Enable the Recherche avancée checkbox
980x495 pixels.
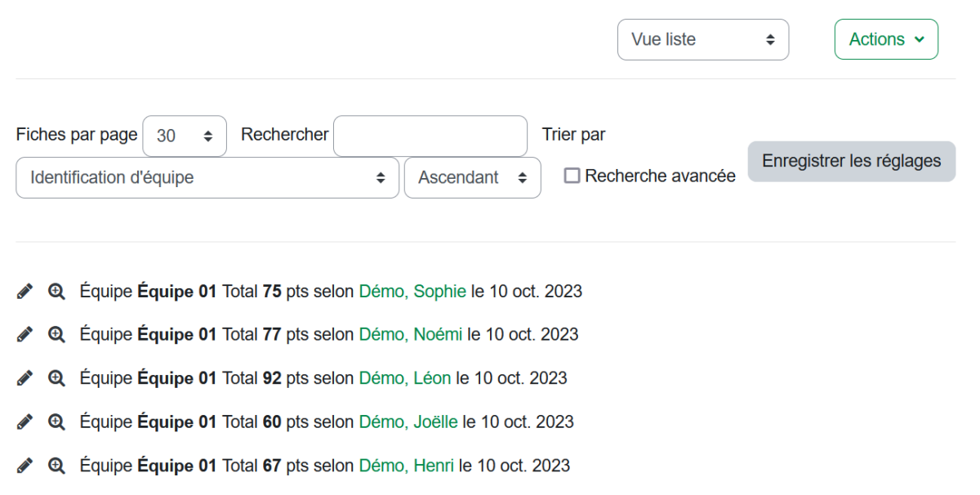pyautogui.click(x=572, y=176)
